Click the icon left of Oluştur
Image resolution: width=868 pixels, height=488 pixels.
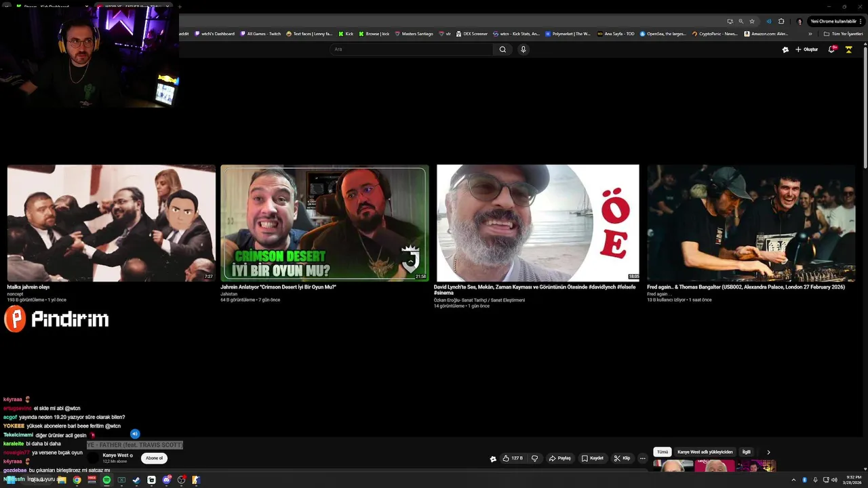click(785, 49)
